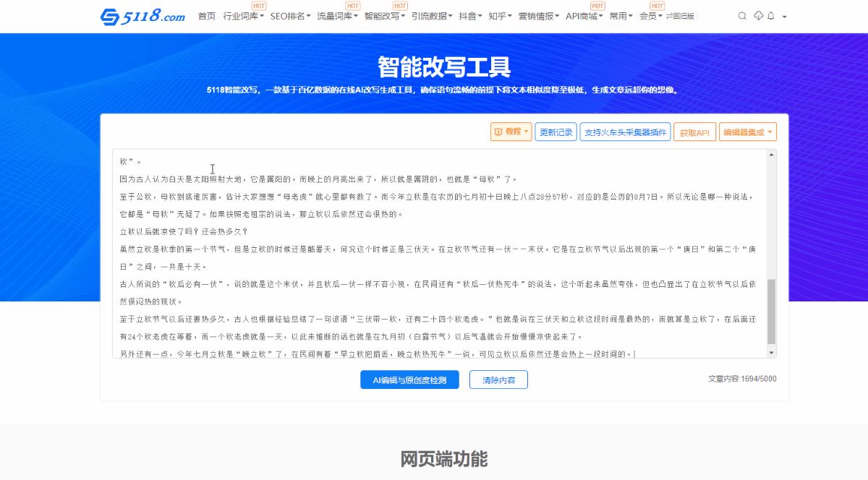Click the 清除内容 button

(x=498, y=380)
